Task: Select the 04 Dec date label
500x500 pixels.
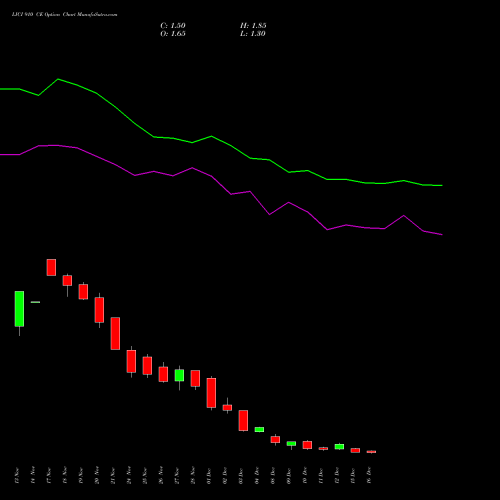Action: 257,476
